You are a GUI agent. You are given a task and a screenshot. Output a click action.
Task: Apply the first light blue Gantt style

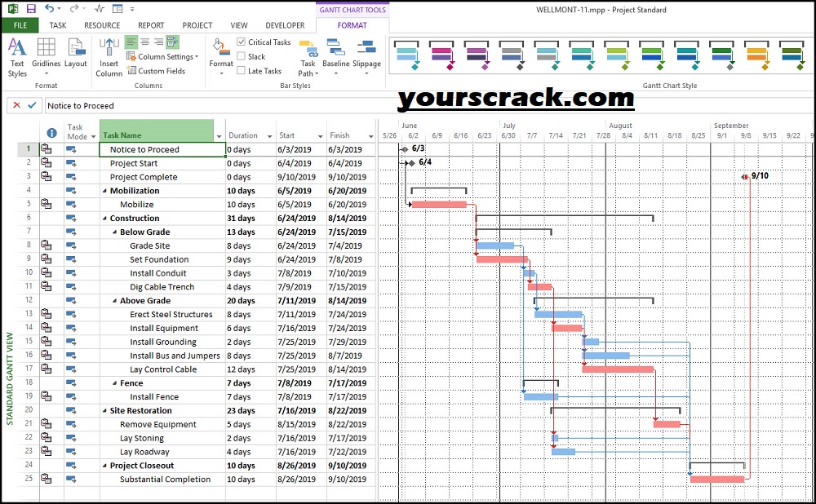click(x=407, y=55)
